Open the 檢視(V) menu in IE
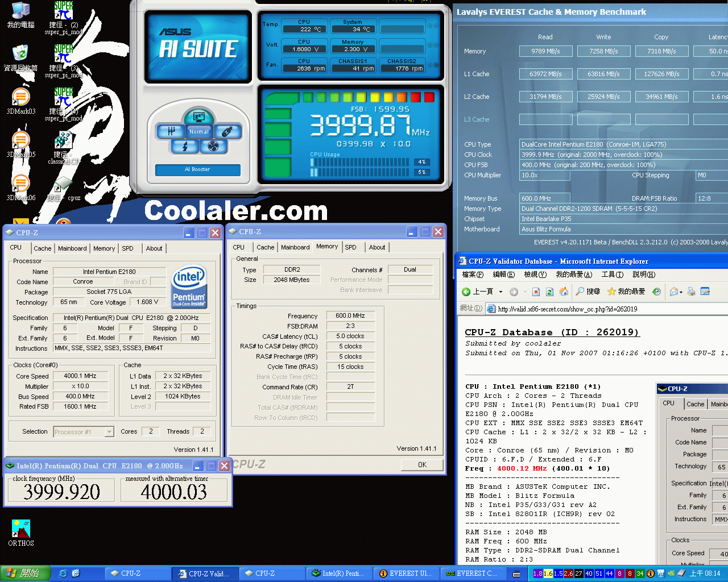 click(x=535, y=275)
